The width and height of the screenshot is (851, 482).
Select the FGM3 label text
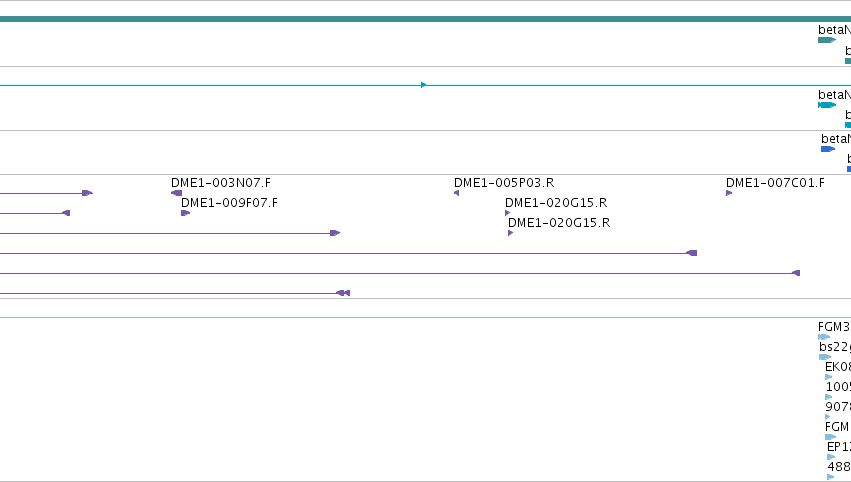click(834, 327)
